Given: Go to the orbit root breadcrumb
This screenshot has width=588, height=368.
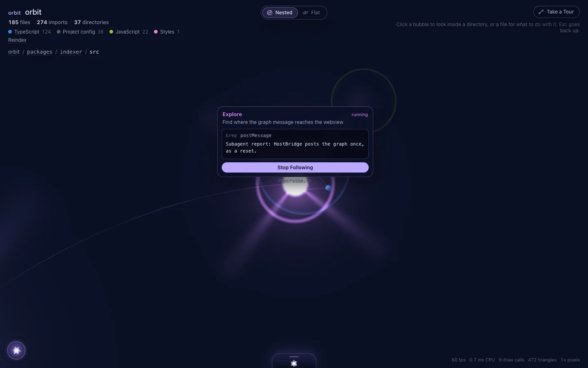Looking at the screenshot, I should coord(14,52).
